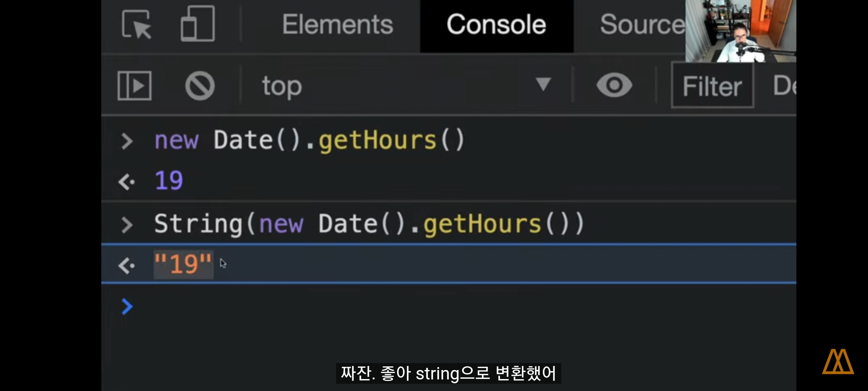Click the String(new Date().getHours()) entry
Screen dimensions: 868x391
[x=369, y=224]
